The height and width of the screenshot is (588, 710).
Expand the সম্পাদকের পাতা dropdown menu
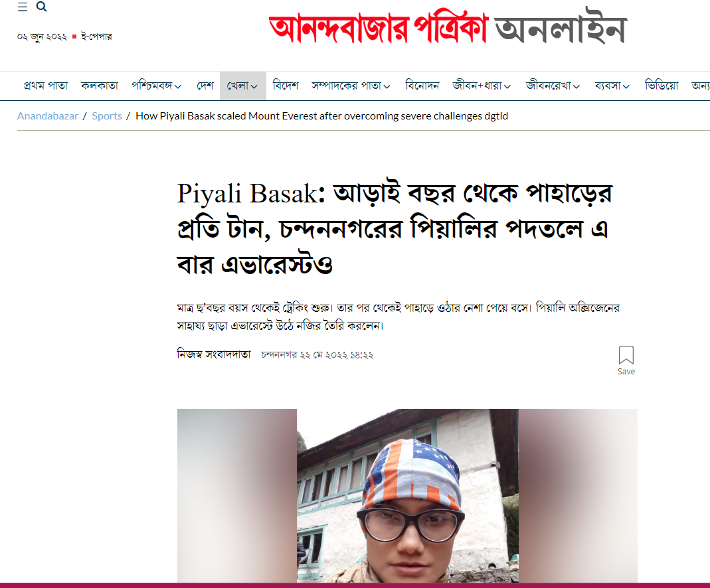pyautogui.click(x=351, y=86)
